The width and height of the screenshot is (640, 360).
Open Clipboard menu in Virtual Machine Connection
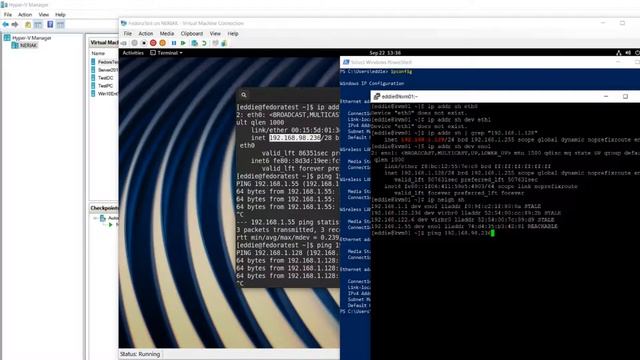click(x=192, y=33)
